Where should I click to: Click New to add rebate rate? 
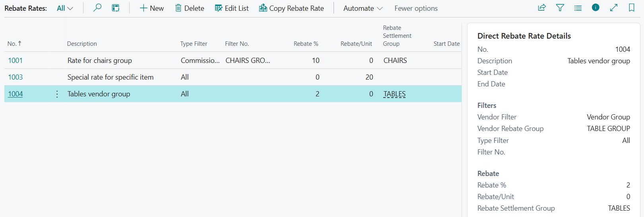151,8
